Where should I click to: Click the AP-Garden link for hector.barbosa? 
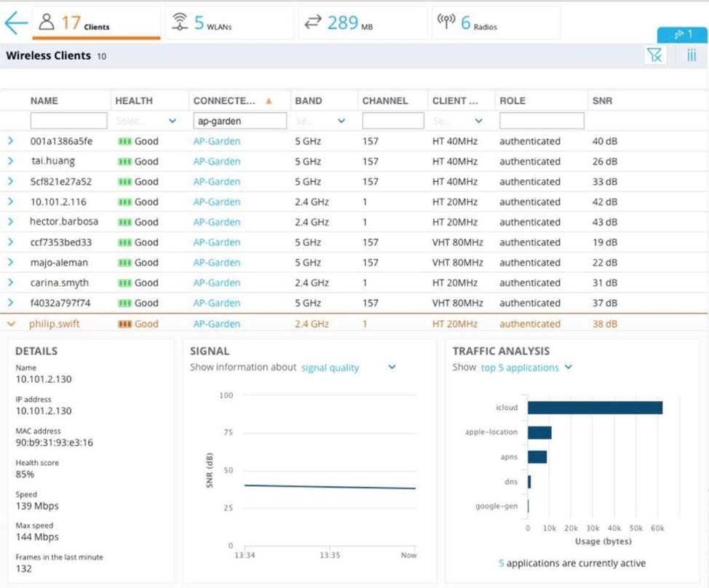point(216,222)
